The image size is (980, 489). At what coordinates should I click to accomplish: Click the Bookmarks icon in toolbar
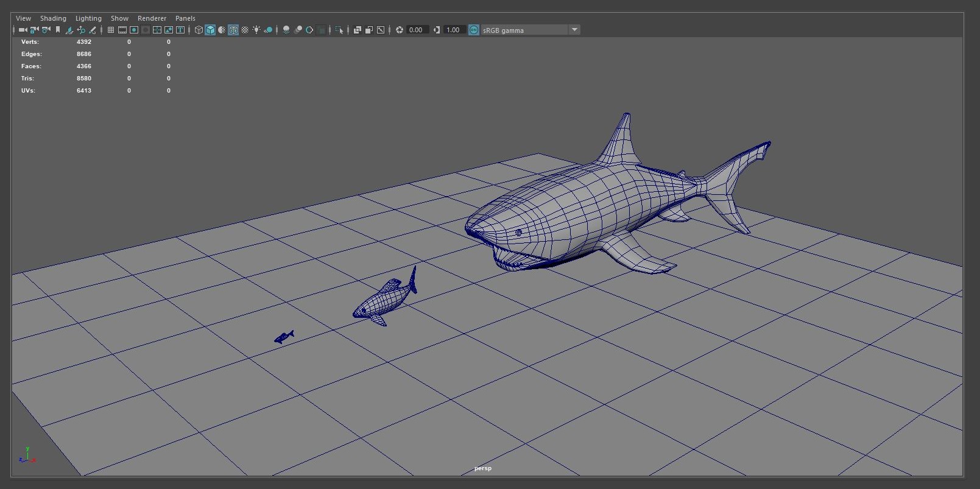coord(58,30)
